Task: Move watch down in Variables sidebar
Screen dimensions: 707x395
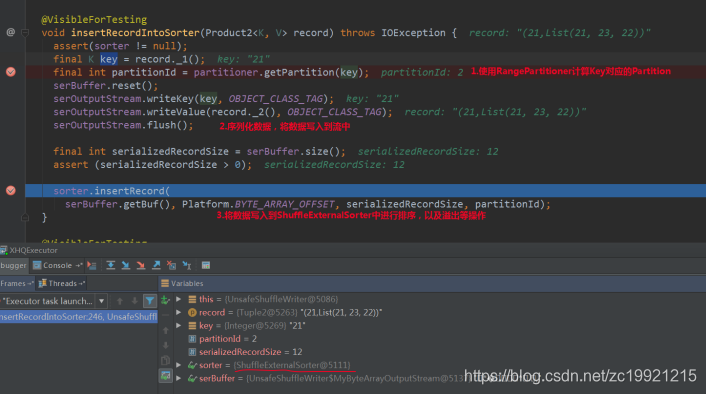Action: point(165,345)
